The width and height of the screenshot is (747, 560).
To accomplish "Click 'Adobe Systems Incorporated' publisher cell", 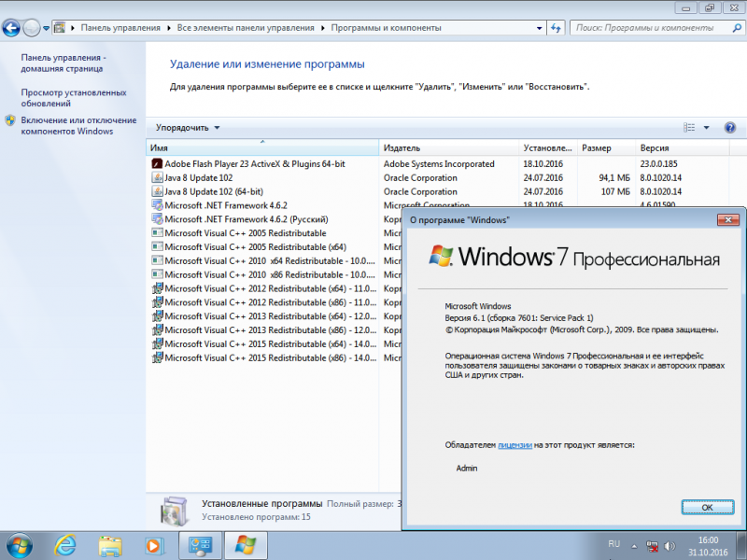I will pyautogui.click(x=439, y=164).
